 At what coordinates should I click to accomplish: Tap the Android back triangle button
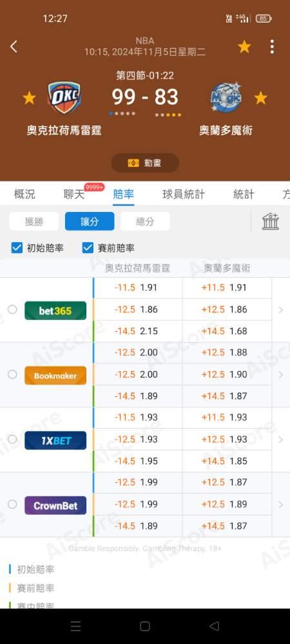click(214, 627)
